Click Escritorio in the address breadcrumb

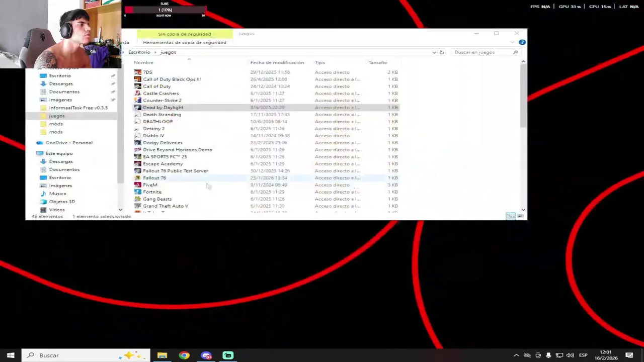[x=139, y=52]
